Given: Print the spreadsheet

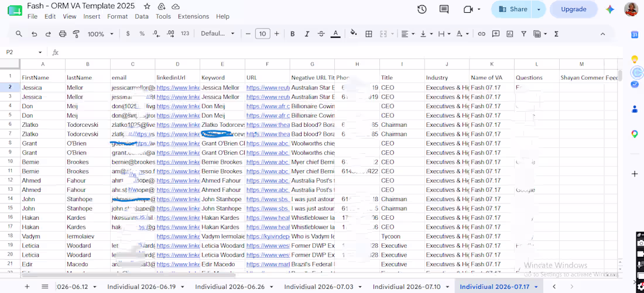Looking at the screenshot, I should point(63,34).
